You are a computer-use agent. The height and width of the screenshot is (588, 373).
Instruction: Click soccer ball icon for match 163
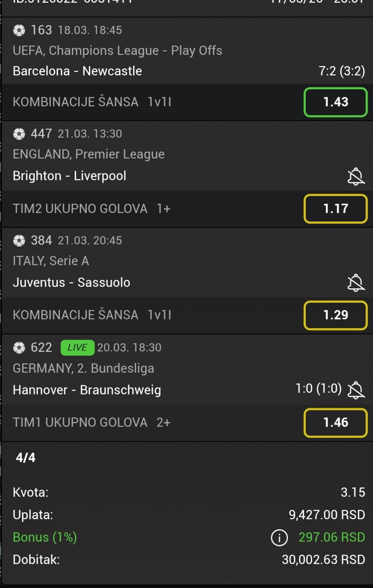19,30
